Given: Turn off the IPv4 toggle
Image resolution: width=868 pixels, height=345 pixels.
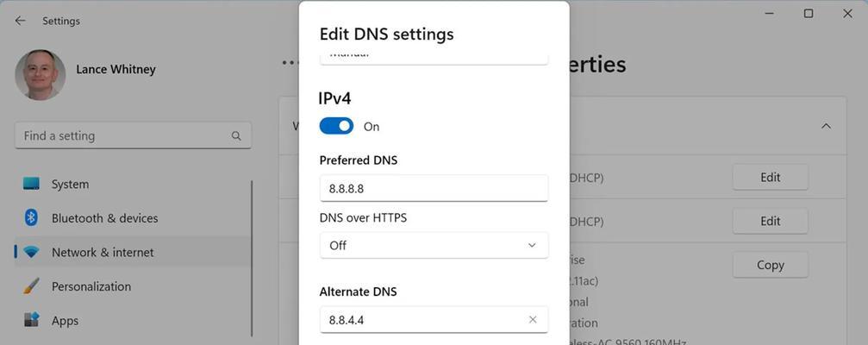Looking at the screenshot, I should pos(336,126).
